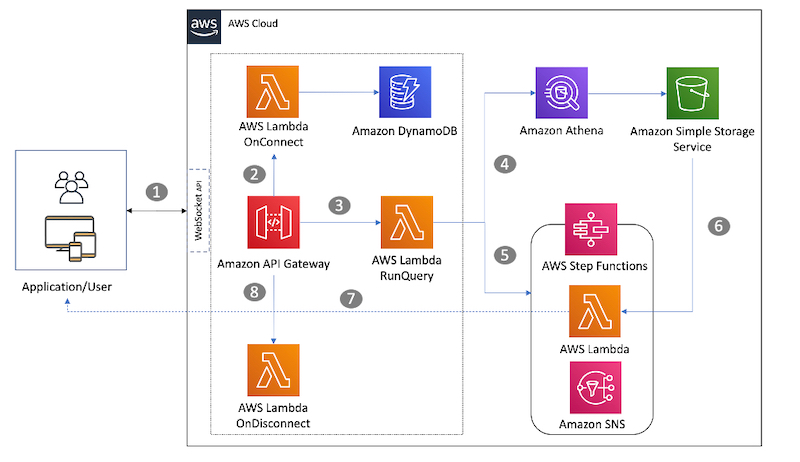The height and width of the screenshot is (462, 800).
Task: Select the AWS Lambda OnDisconnect icon
Action: (x=273, y=370)
